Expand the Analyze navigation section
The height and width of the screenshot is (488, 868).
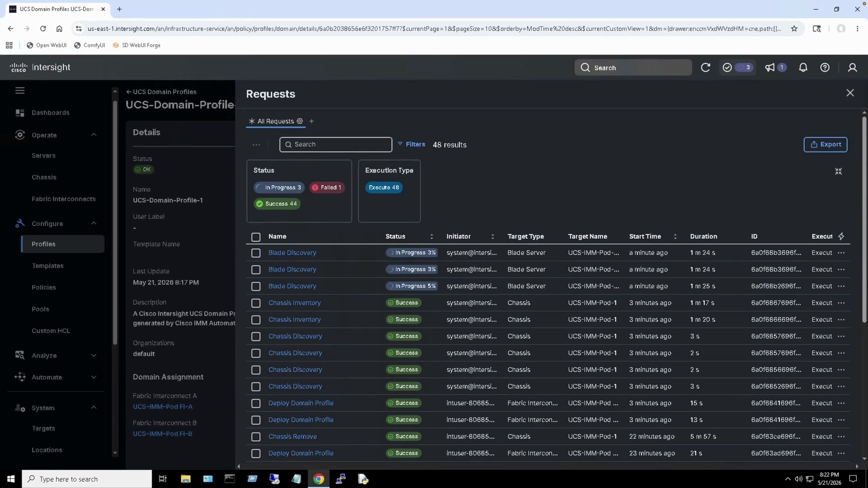94,356
